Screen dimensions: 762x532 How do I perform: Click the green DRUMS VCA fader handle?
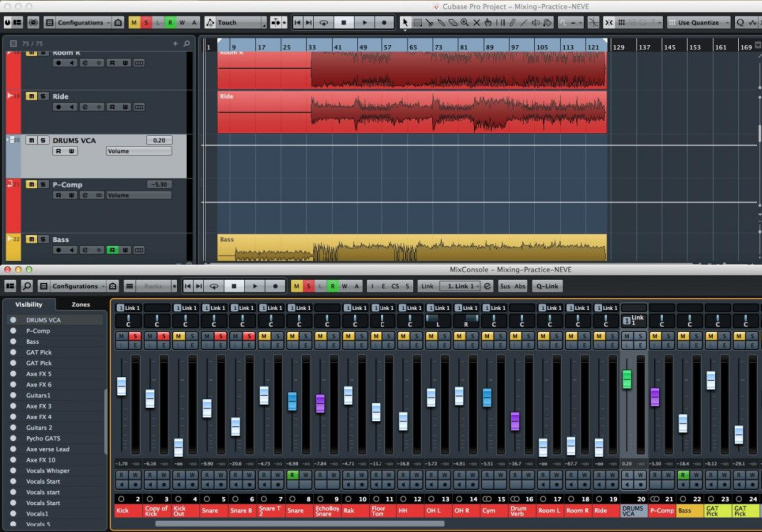(x=627, y=379)
